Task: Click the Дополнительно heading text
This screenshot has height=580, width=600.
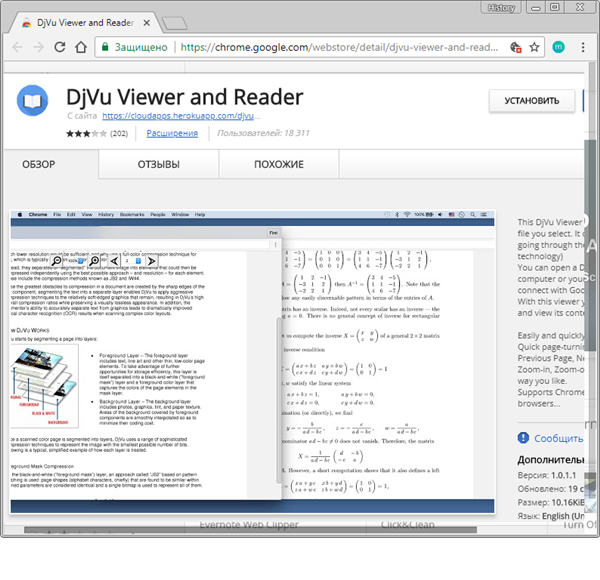Action: point(551,459)
